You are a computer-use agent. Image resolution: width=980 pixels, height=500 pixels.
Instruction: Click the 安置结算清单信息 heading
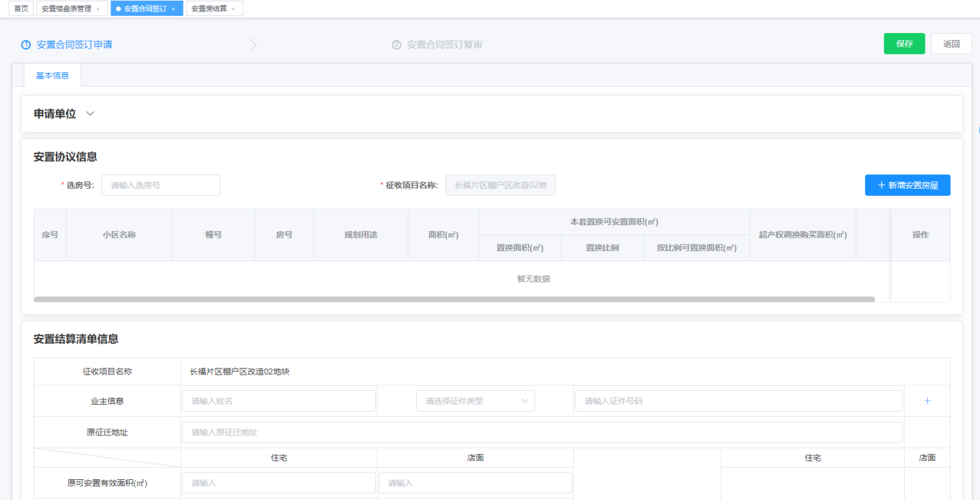(76, 339)
